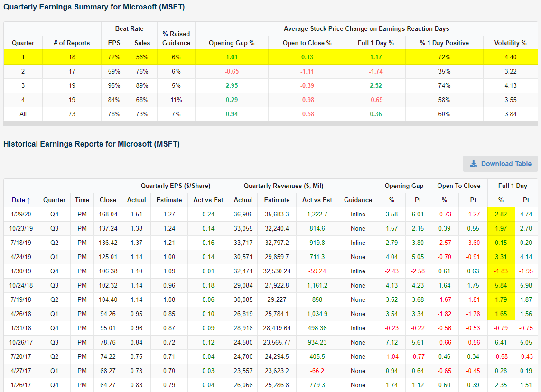Screen dimensions: 541x392
Task: Click the highlighted 5.84 Full 1 Day value
Action: pyautogui.click(x=501, y=285)
